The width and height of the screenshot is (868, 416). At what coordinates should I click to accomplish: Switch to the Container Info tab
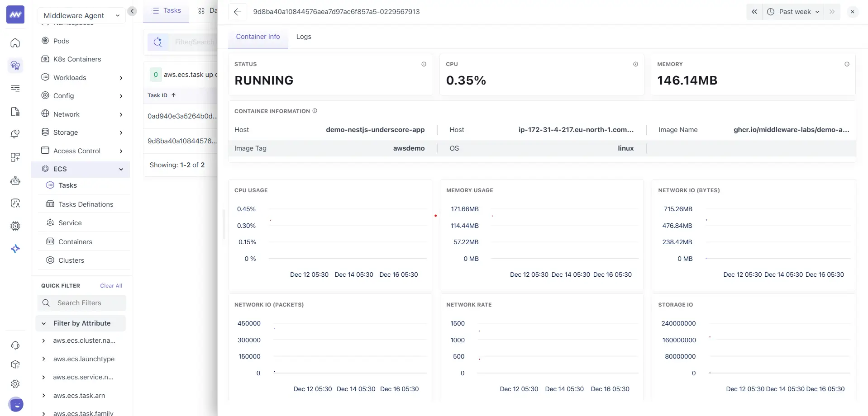point(258,37)
